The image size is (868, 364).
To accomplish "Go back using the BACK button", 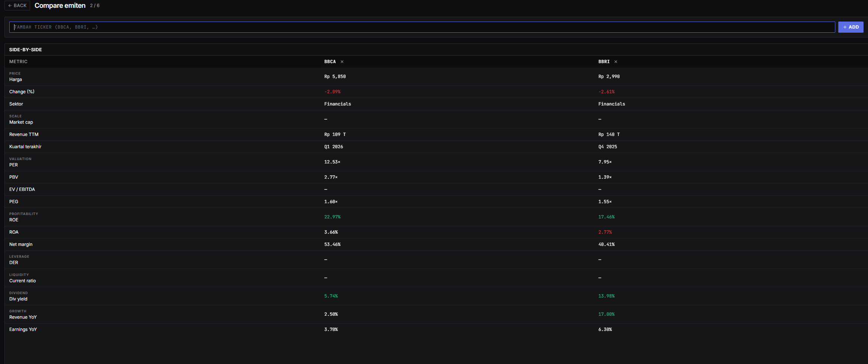I will pos(17,6).
